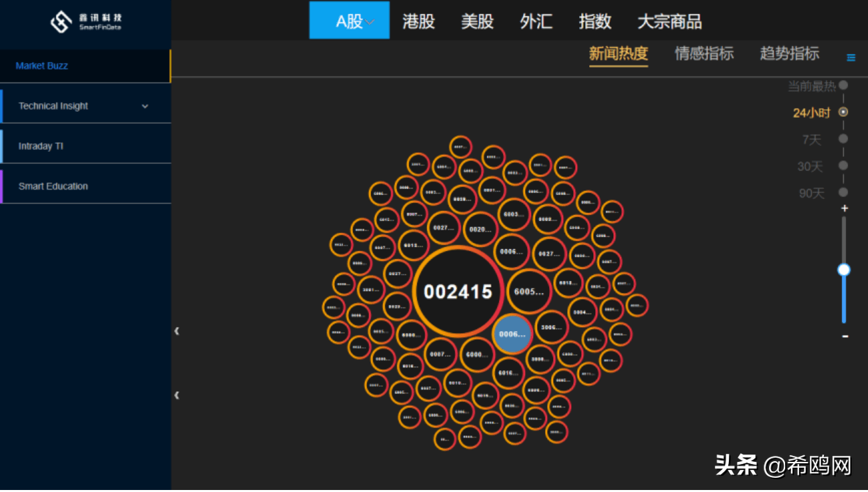868x492 pixels.
Task: Click the 5006 stock bubble
Action: coord(552,328)
